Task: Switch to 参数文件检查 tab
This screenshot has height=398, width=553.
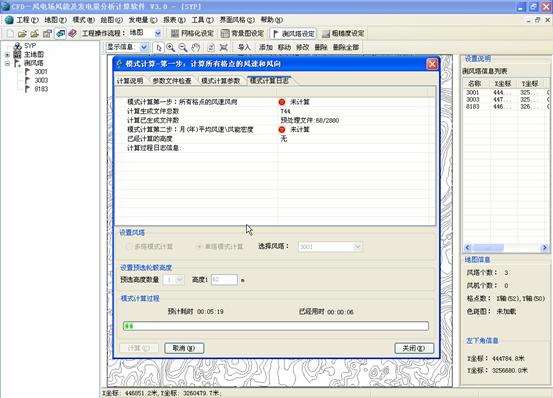Action: 172,81
